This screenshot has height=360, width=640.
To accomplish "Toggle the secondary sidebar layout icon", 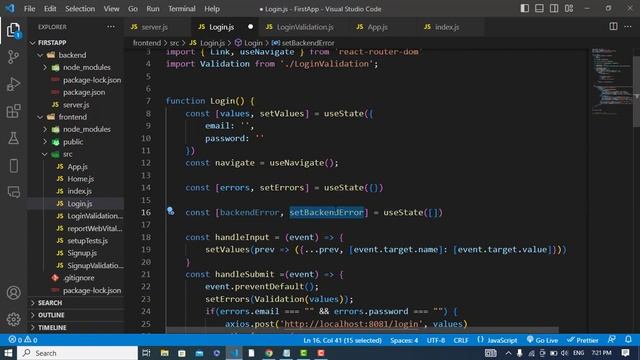I will (554, 9).
